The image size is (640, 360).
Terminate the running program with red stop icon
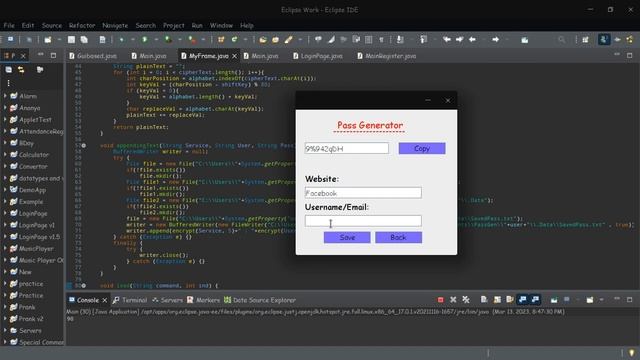[440, 300]
